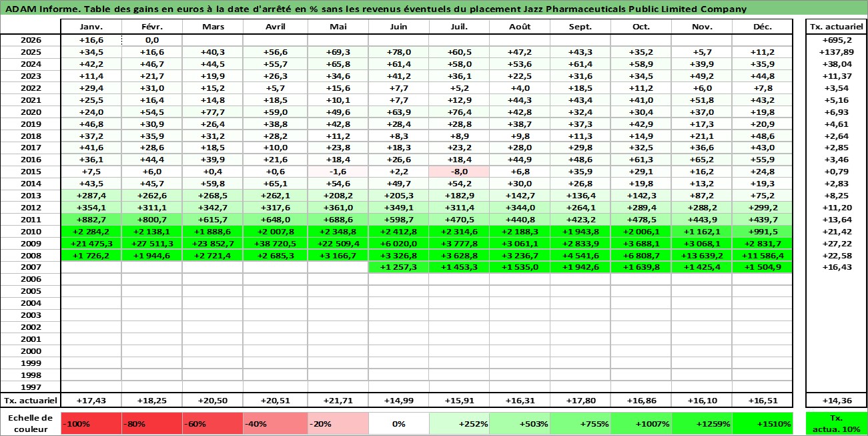
Task: Select the +13 639,2 cell in 2008
Action: point(702,256)
